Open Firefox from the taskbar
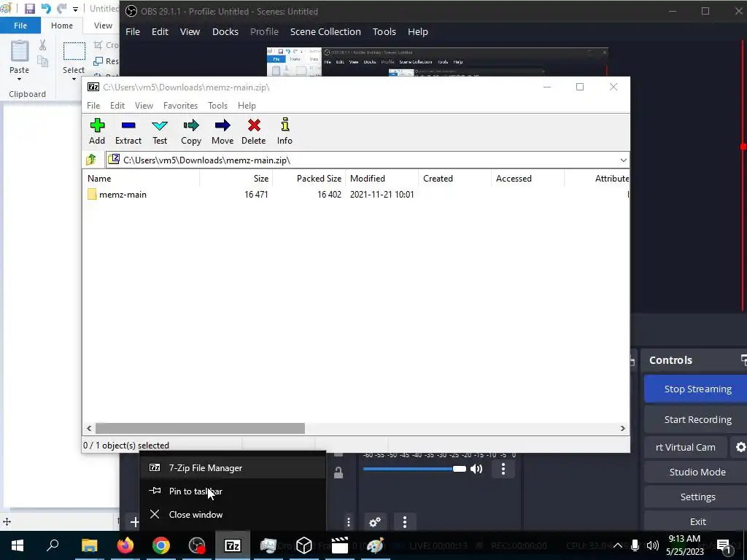This screenshot has height=560, width=747. tap(125, 545)
